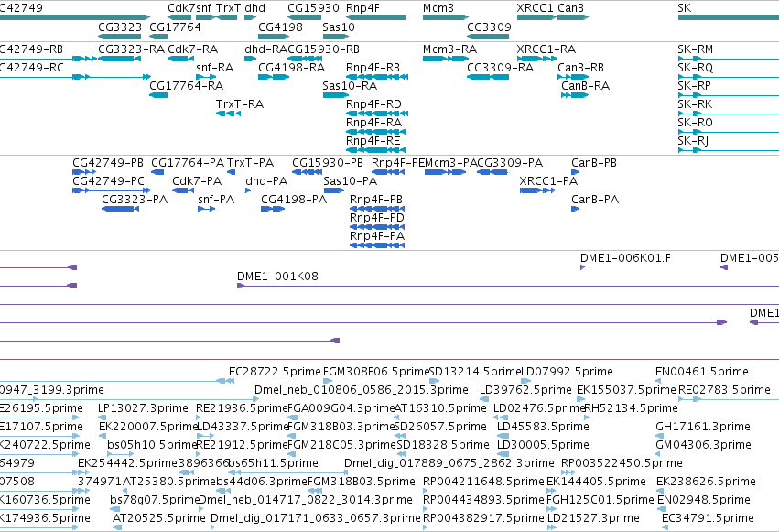779x532 pixels.
Task: Select the CG17764-RA transcript label
Action: [187, 86]
